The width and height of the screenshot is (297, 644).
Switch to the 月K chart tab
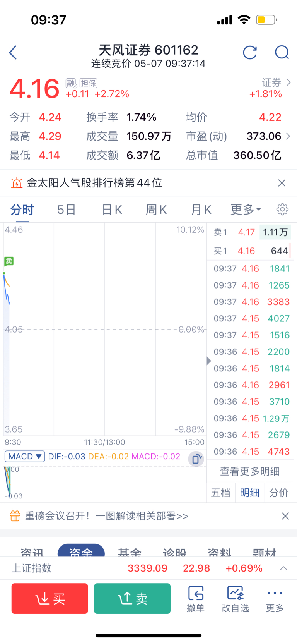[x=201, y=210]
